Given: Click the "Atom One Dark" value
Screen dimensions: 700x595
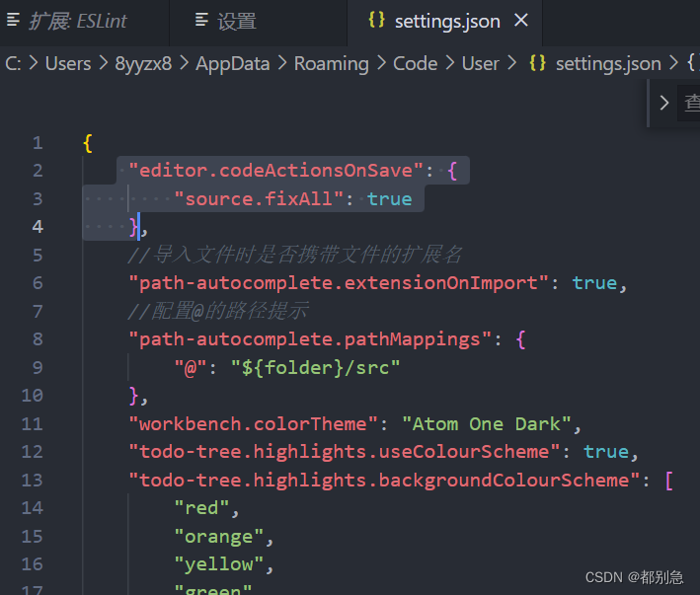Looking at the screenshot, I should (487, 424).
